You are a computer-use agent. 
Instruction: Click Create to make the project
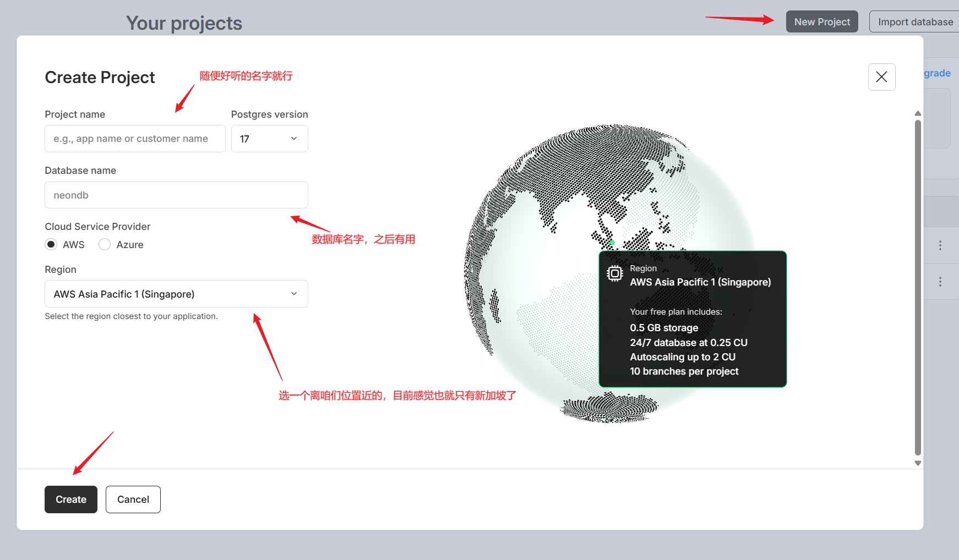71,499
